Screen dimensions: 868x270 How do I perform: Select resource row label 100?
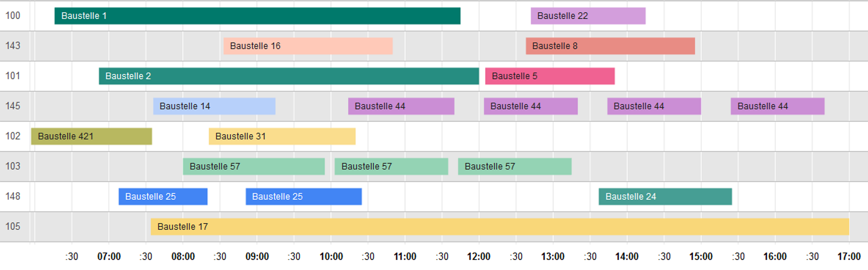coord(13,16)
